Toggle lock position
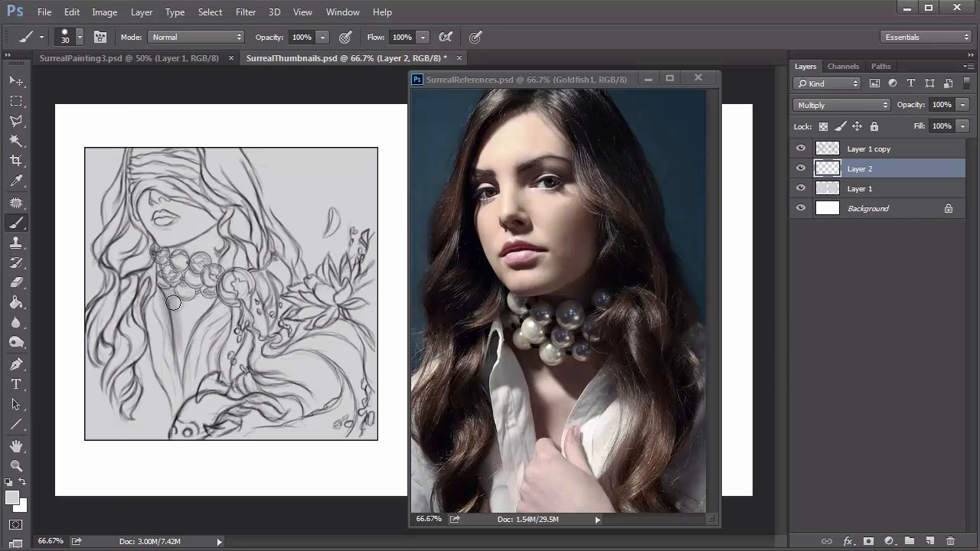980x551 pixels. (857, 126)
